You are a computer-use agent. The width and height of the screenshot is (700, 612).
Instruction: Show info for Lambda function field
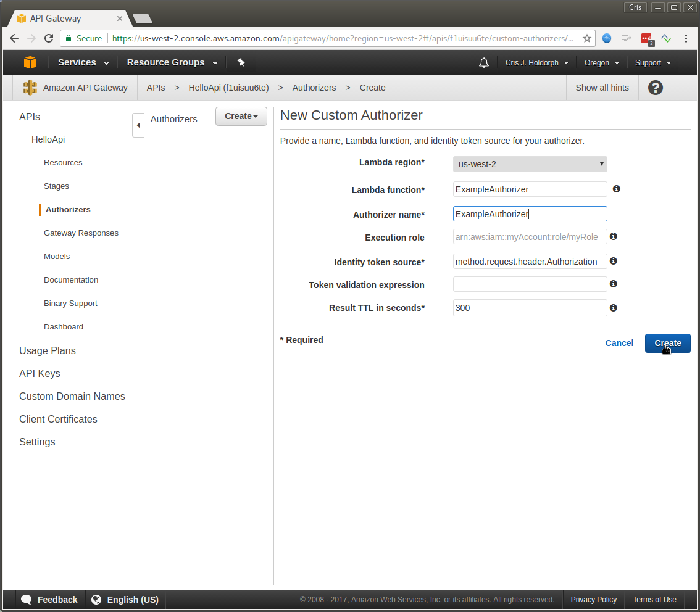tap(616, 189)
